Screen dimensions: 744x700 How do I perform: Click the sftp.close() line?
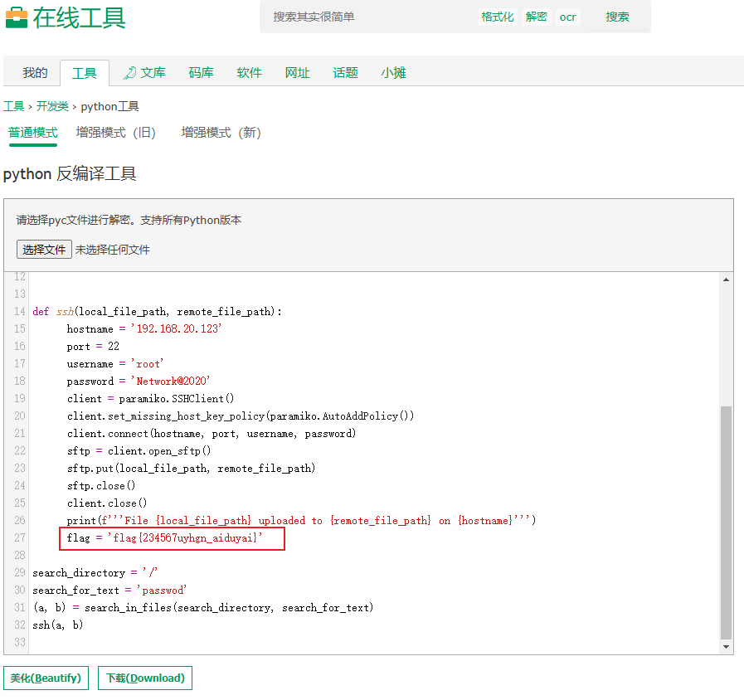(101, 486)
